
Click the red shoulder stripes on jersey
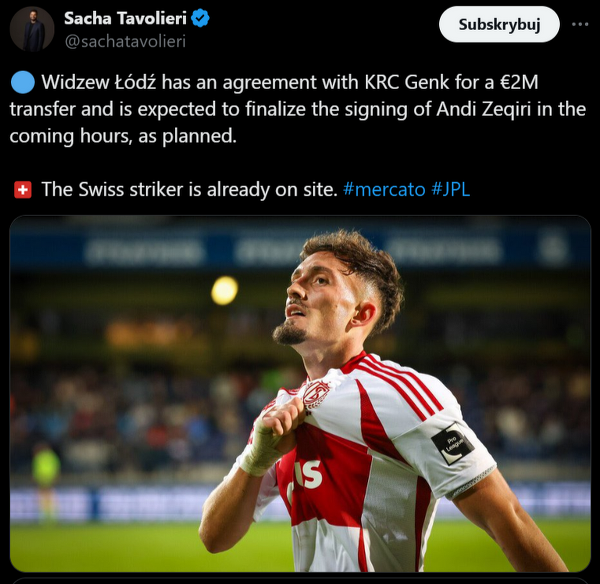pos(402,385)
